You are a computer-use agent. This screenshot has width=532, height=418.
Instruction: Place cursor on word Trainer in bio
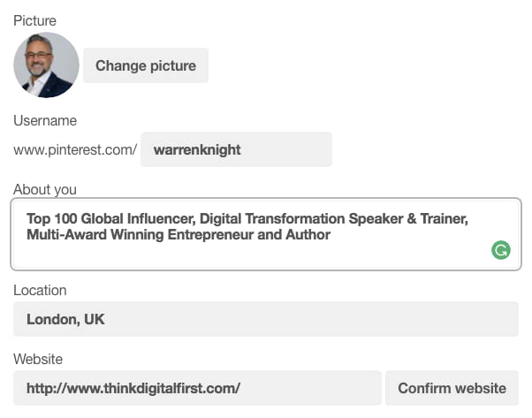pyautogui.click(x=445, y=218)
